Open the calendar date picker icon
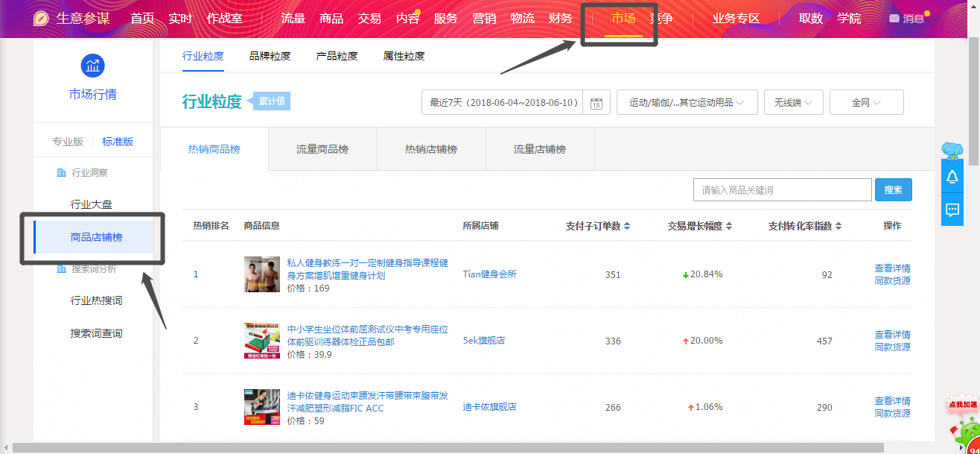The width and height of the screenshot is (980, 454). tap(596, 103)
